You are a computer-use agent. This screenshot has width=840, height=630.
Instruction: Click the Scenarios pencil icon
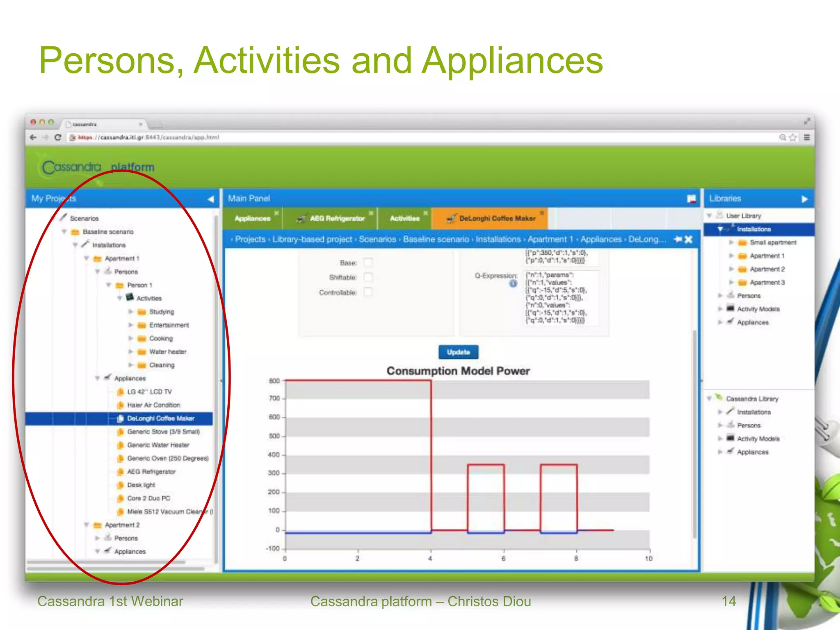click(x=63, y=217)
